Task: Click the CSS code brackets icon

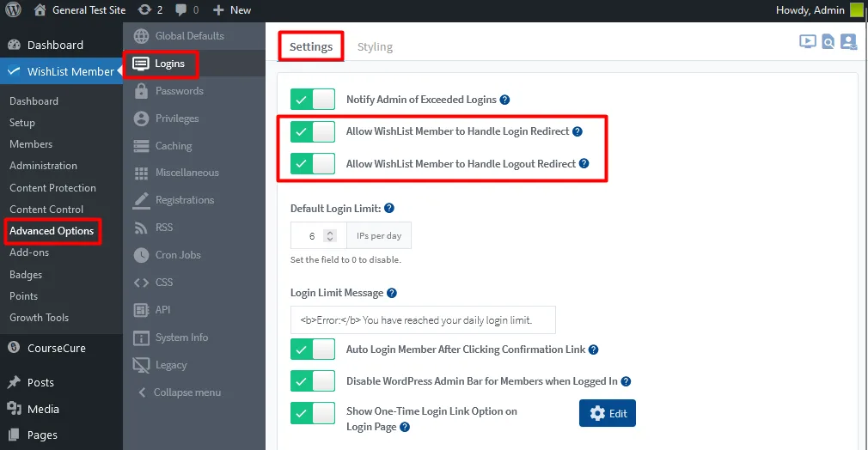Action: [141, 283]
